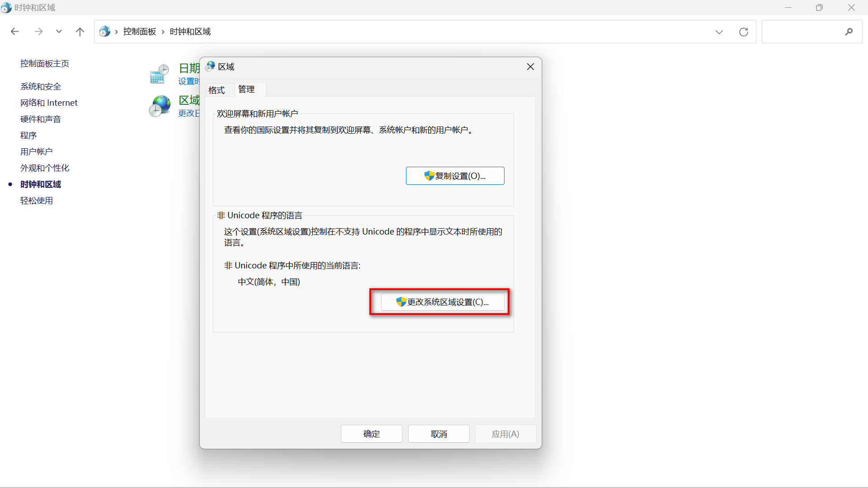Click the Refresh icon in address bar
Screen dimensions: 868x488
pyautogui.click(x=743, y=32)
